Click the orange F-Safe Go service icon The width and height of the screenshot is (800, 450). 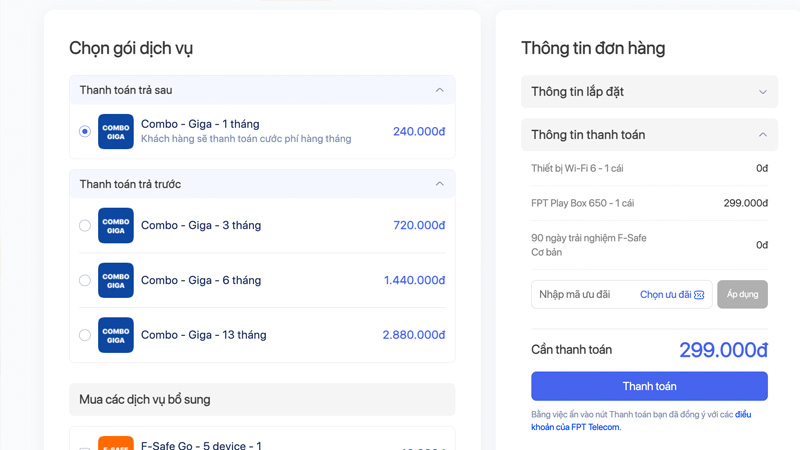116,443
